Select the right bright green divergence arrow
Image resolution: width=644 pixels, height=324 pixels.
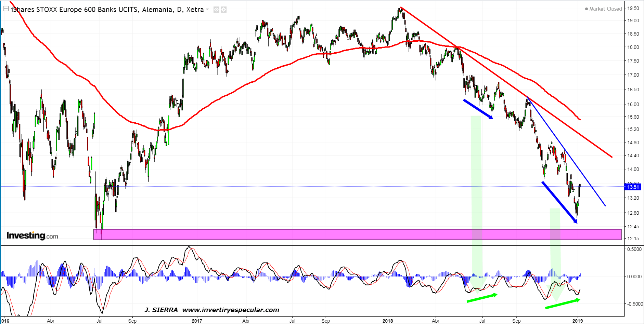[x=562, y=304]
